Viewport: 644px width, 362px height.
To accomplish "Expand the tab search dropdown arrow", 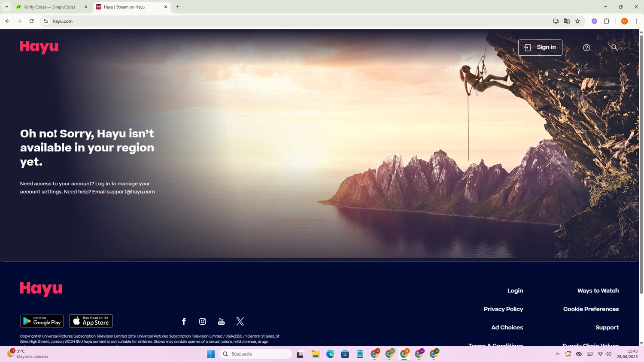I will [6, 7].
